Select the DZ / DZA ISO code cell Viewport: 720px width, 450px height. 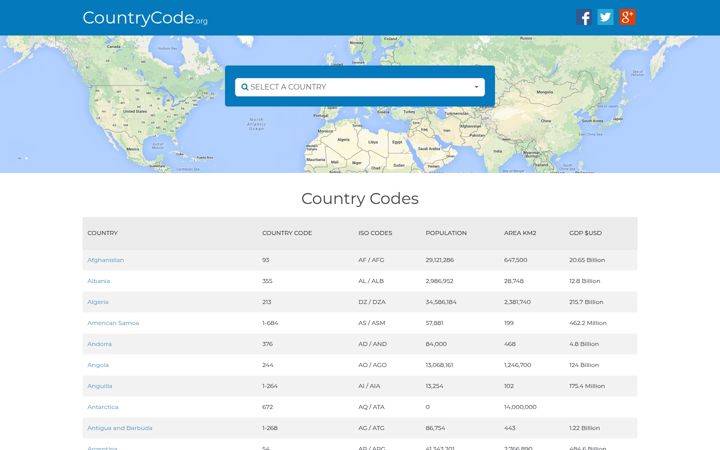[x=372, y=302]
